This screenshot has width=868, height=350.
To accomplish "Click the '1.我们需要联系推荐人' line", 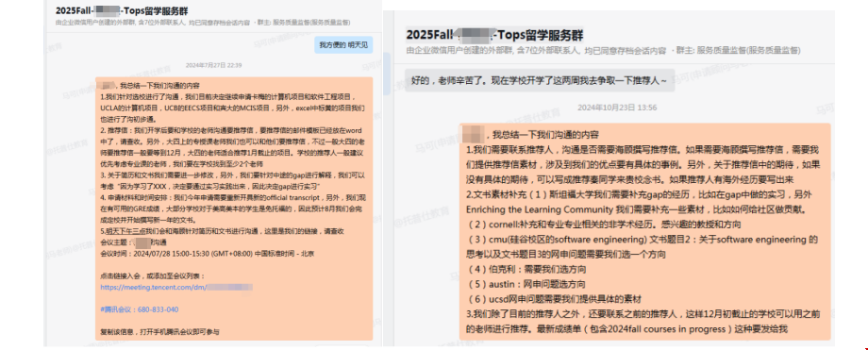I will (x=643, y=164).
